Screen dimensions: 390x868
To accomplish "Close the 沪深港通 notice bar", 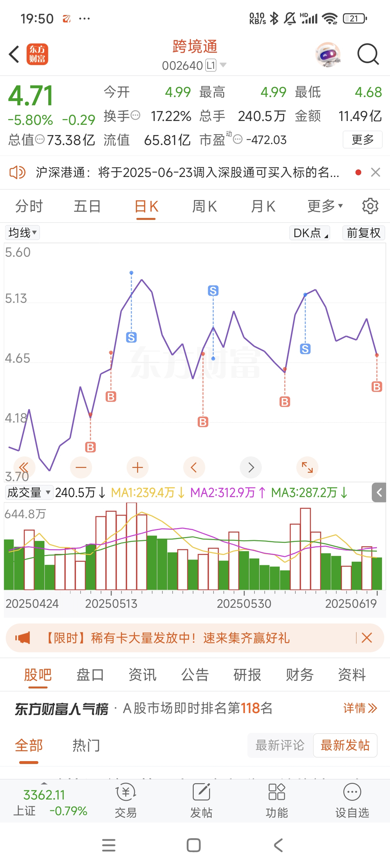I will (x=376, y=173).
